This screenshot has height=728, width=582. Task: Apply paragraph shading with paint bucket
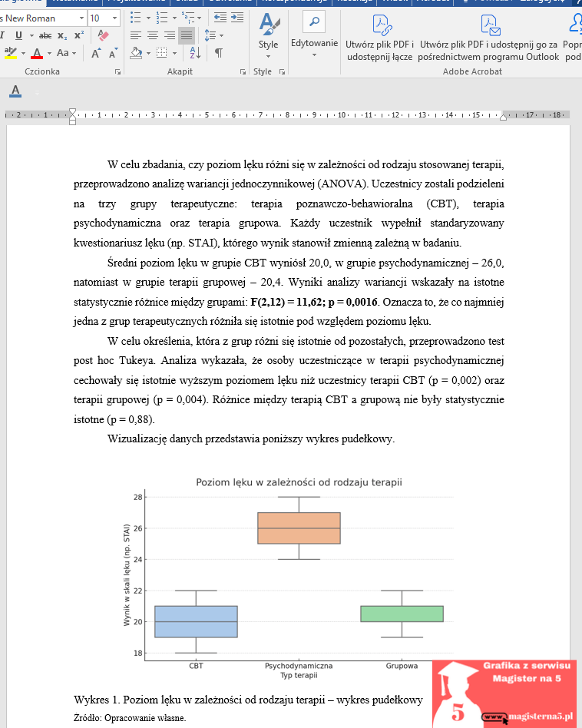click(136, 53)
